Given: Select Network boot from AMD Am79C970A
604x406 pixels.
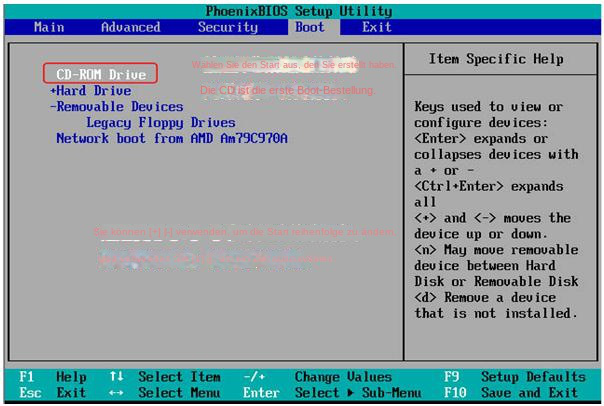Looking at the screenshot, I should coord(172,138).
